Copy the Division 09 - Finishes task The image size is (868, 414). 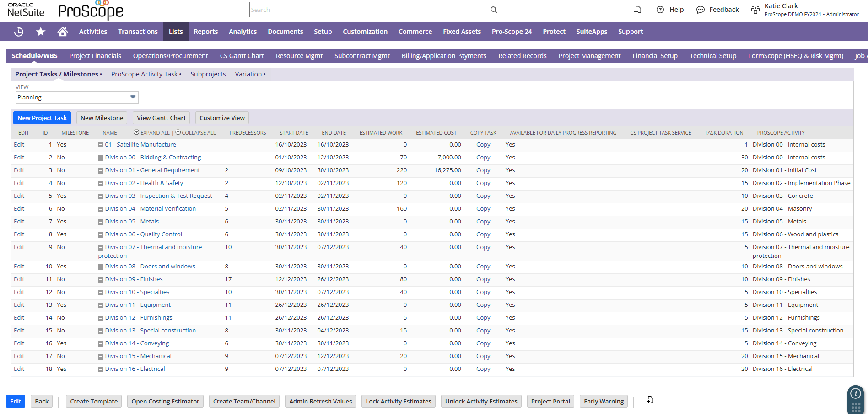[483, 279]
